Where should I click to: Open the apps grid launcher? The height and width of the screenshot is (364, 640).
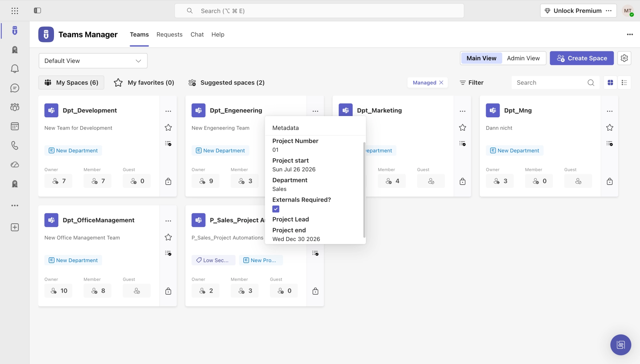(15, 11)
